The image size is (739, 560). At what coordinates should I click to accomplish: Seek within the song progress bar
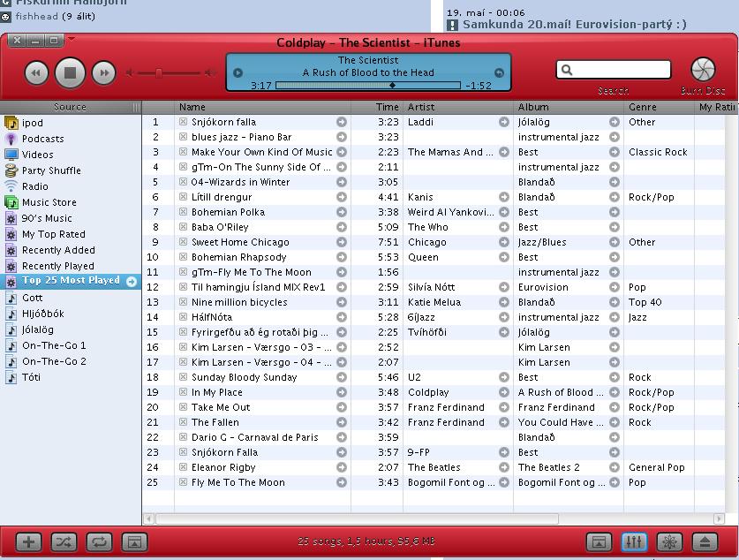368,86
